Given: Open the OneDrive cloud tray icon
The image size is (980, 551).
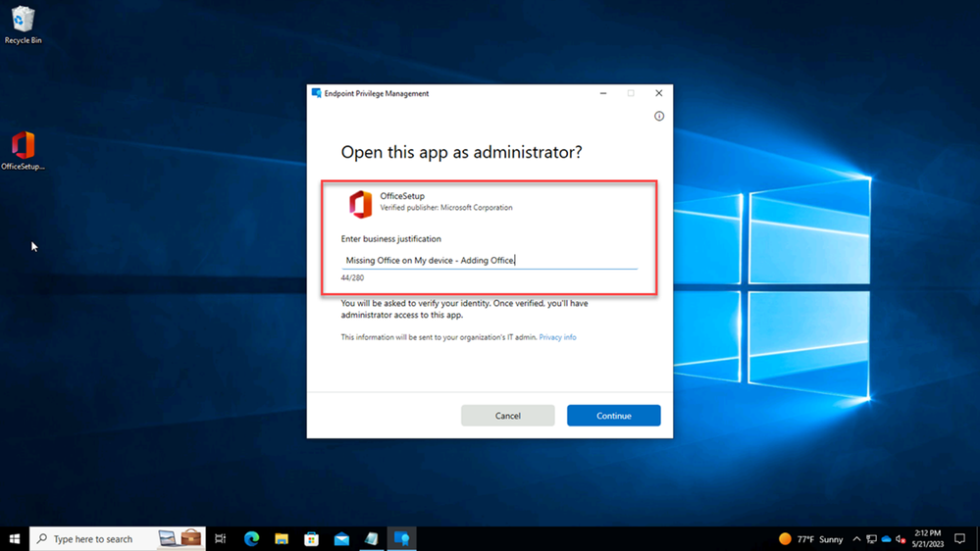Looking at the screenshot, I should 886,538.
